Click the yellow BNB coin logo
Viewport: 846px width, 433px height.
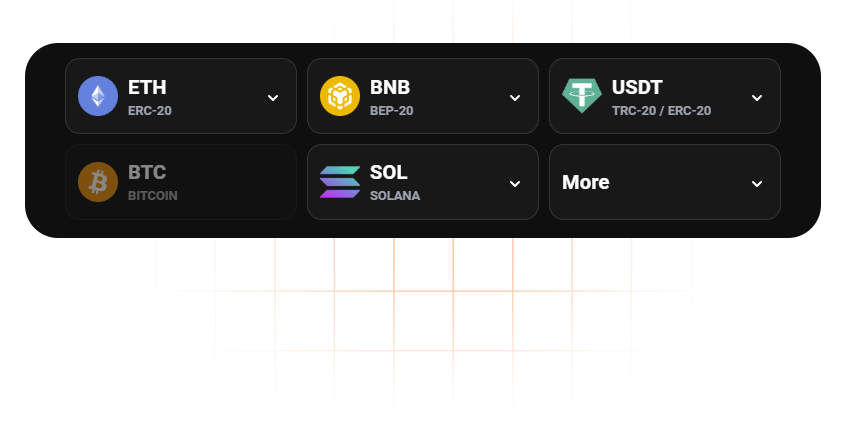click(x=340, y=96)
